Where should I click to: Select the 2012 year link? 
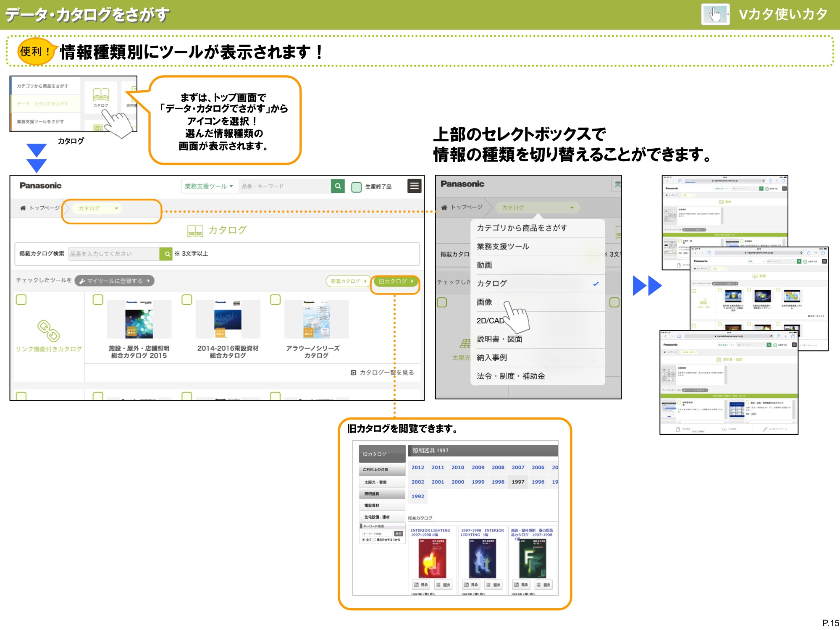(417, 467)
